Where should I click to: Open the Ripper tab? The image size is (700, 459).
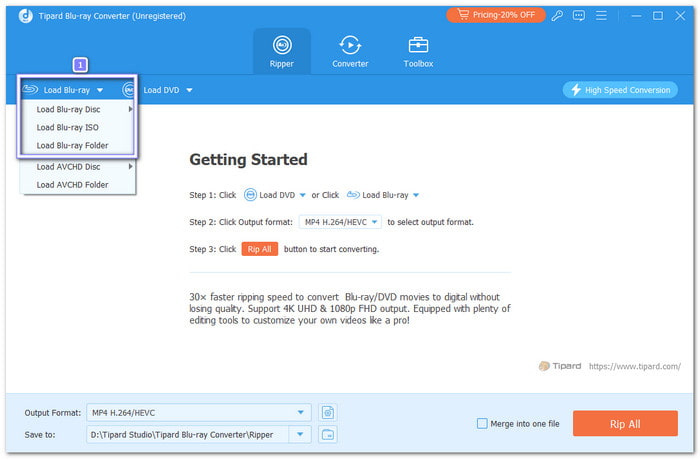click(x=281, y=51)
